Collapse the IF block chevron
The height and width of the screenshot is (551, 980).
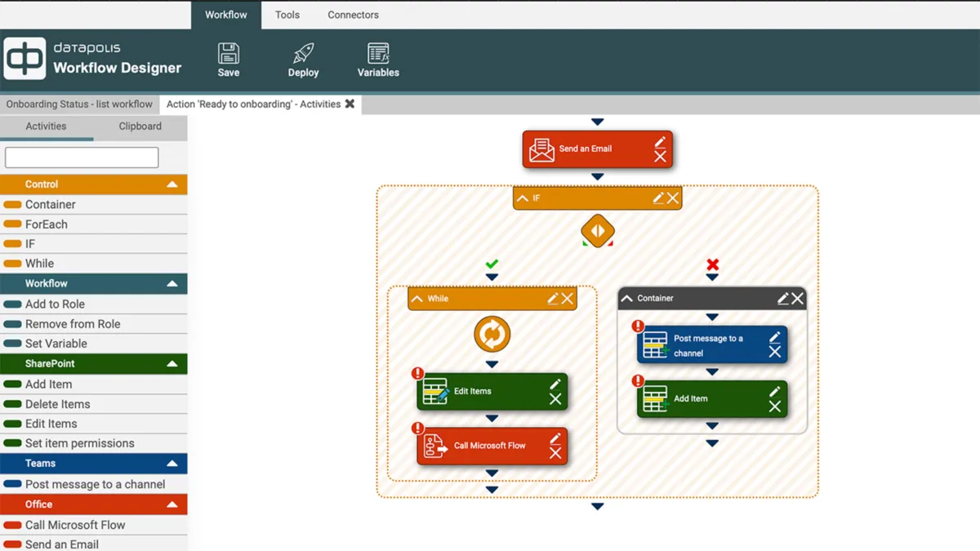pos(523,198)
